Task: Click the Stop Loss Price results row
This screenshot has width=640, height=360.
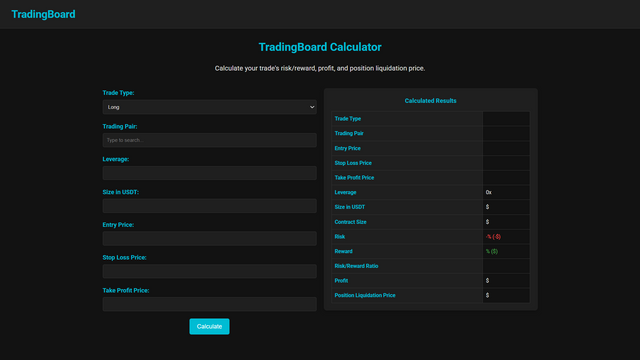Action: point(431,163)
